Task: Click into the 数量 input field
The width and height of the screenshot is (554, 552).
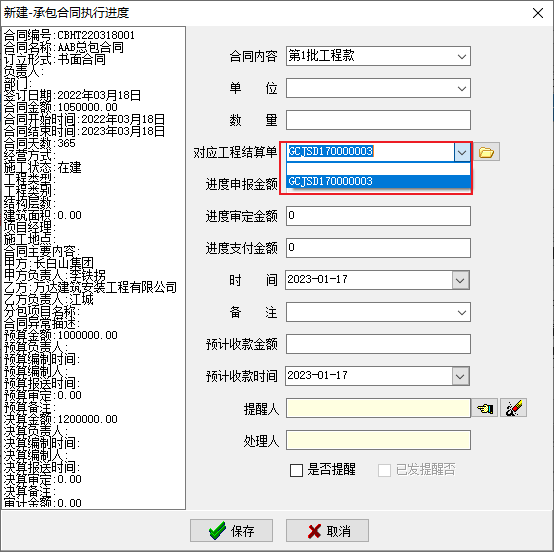Action: (378, 120)
